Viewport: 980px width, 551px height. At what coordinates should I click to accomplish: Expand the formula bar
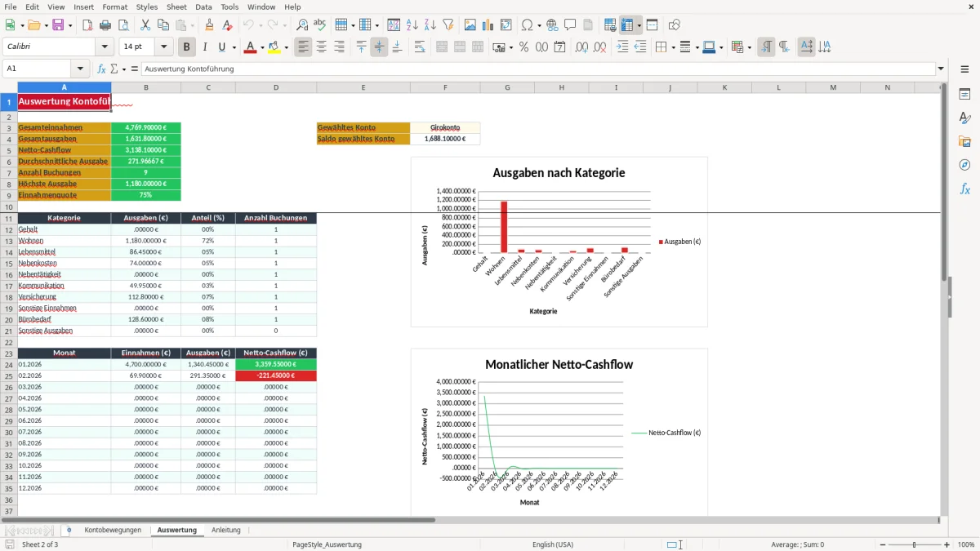(x=941, y=69)
